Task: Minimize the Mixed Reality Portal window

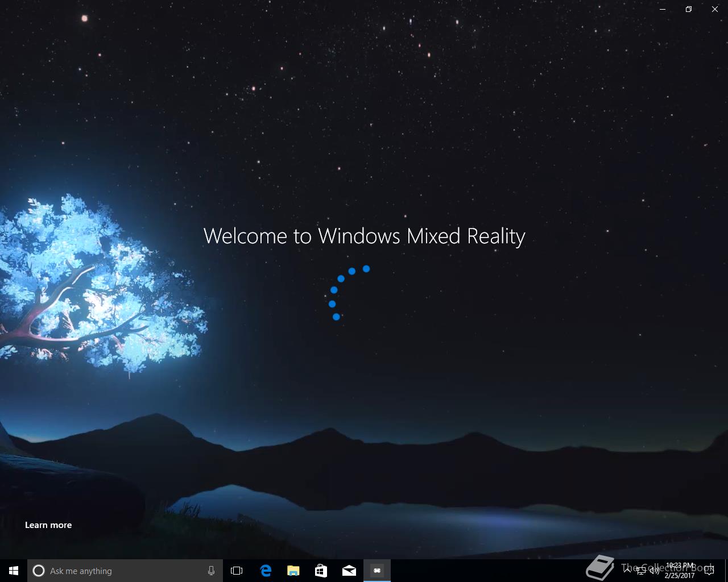Action: click(663, 9)
